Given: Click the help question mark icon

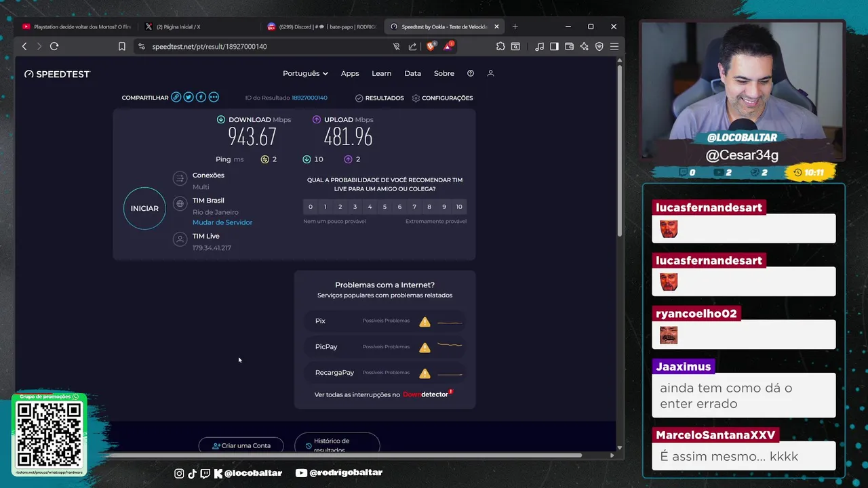Looking at the screenshot, I should pyautogui.click(x=471, y=73).
